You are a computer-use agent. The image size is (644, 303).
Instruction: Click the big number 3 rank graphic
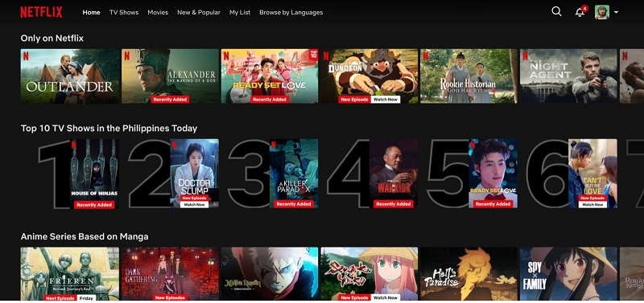point(249,174)
